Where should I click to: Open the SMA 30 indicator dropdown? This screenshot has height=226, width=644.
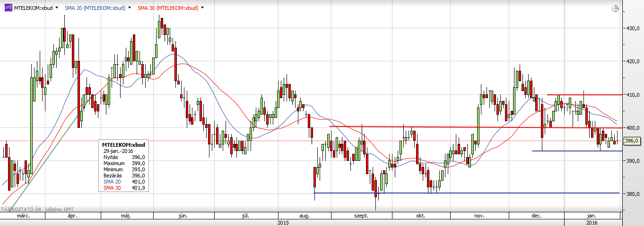(202, 8)
